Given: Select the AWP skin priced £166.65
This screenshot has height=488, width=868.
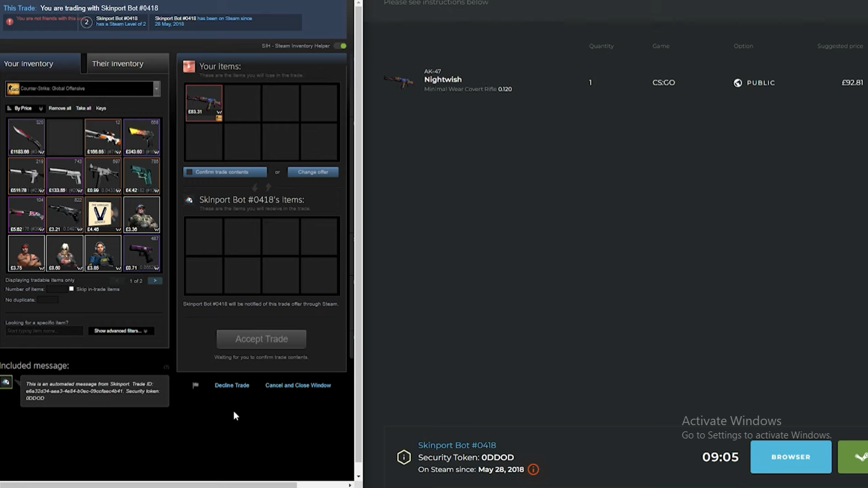Looking at the screenshot, I should [103, 137].
